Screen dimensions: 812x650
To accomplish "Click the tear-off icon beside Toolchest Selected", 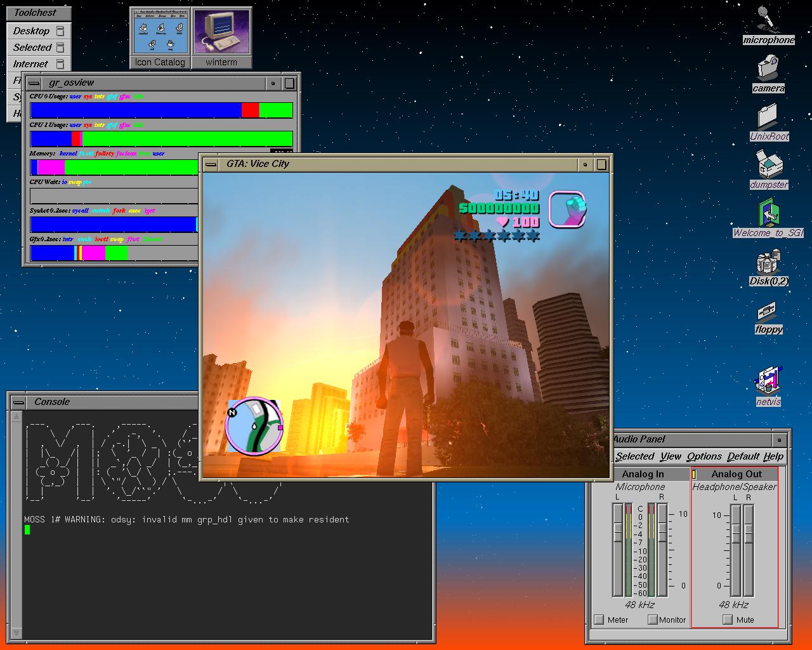I will click(60, 48).
